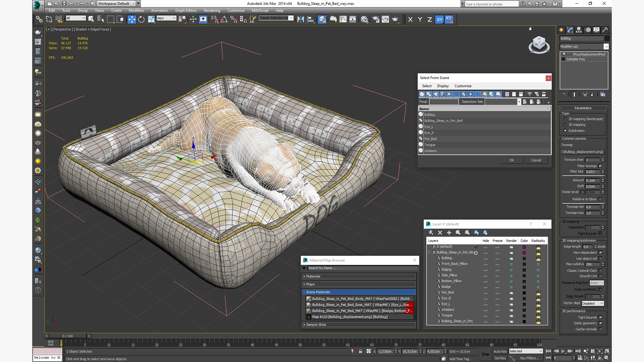This screenshot has height=362, width=644.
Task: Toggle the Angle Snap icon
Action: [224, 19]
